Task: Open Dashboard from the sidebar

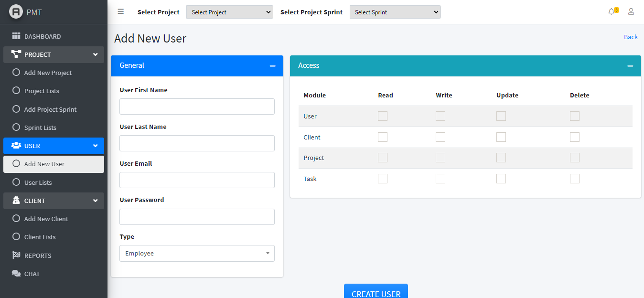Action: pos(43,36)
